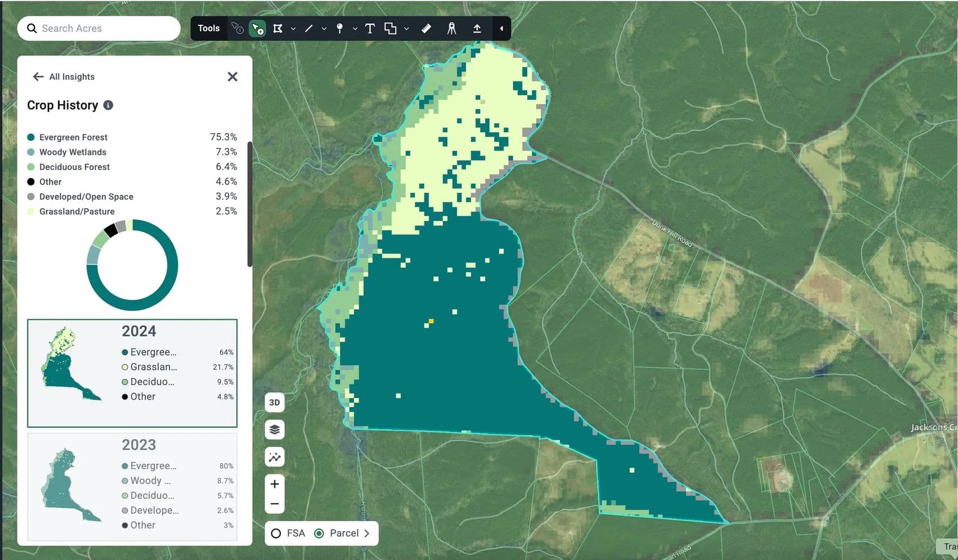Click the Evergreen Forest teal legend dot

(x=31, y=137)
